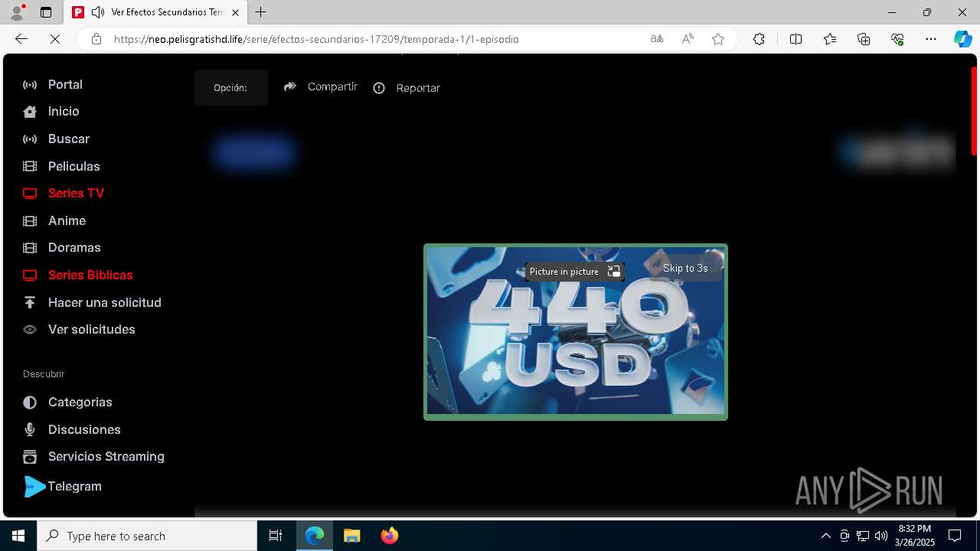This screenshot has width=980, height=551.
Task: Open Copilot sidebar icon
Action: click(x=962, y=39)
